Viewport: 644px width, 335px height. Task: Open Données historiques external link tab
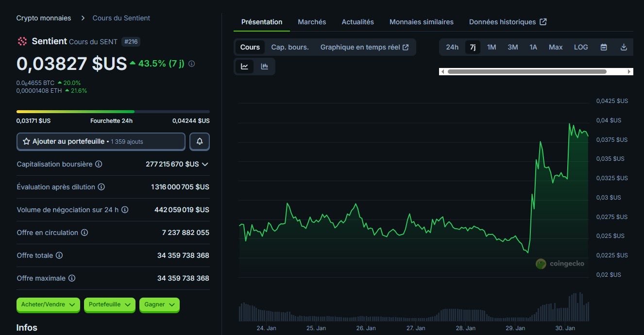point(508,22)
